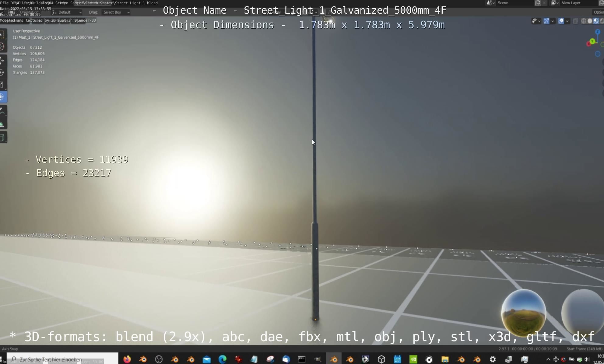Open the Thunderbird icon on taskbar
The width and height of the screenshot is (604, 364).
coord(286,359)
